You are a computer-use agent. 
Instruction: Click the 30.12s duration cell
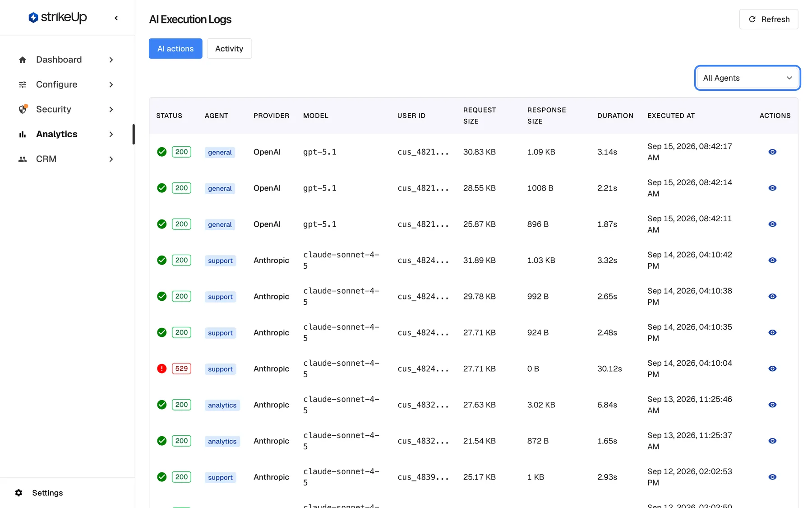click(x=609, y=368)
